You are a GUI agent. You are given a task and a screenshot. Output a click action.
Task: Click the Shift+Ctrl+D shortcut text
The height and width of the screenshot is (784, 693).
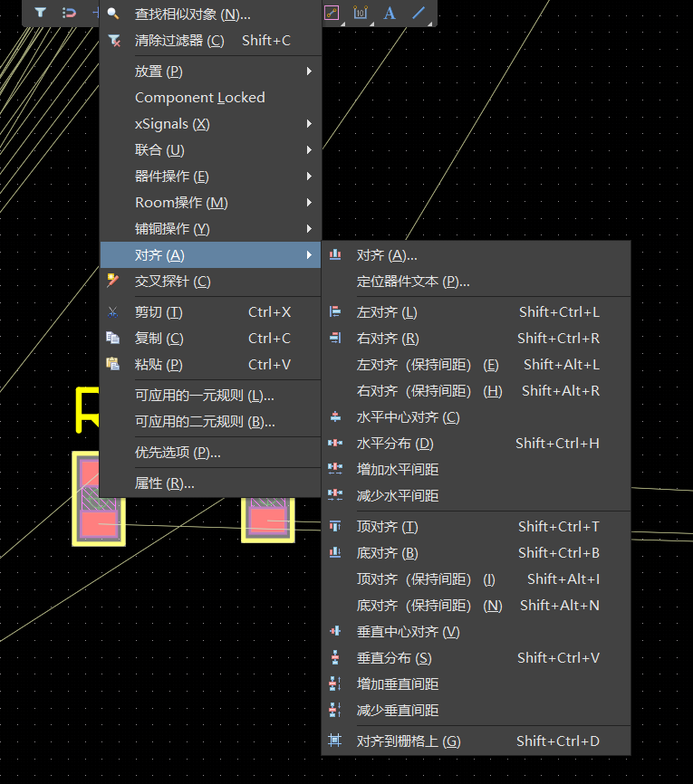tap(558, 741)
